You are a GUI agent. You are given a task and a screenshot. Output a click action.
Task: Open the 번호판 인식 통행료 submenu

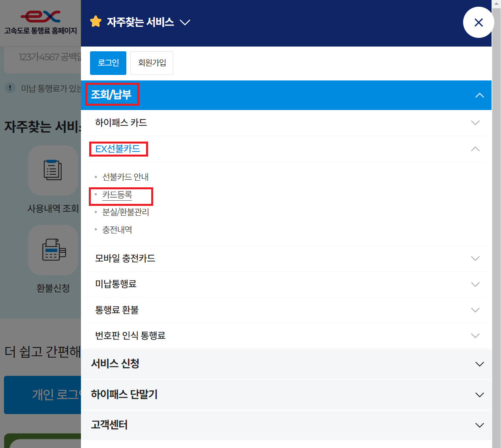130,336
